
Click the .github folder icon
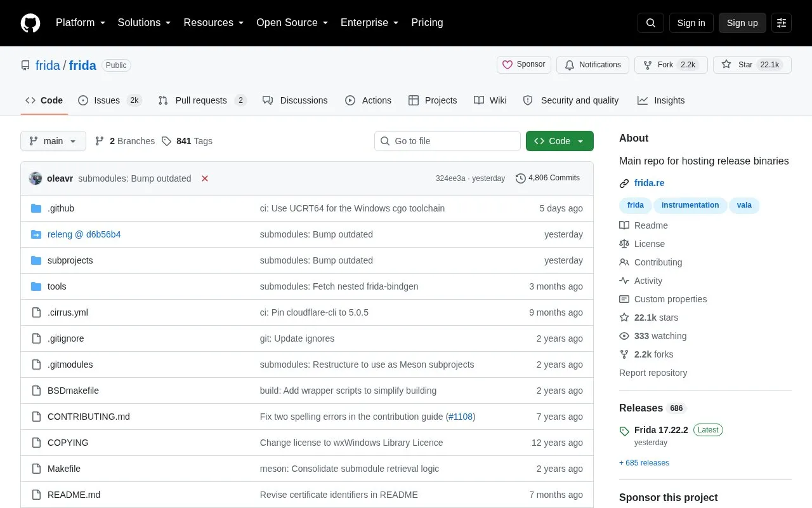pyautogui.click(x=36, y=208)
